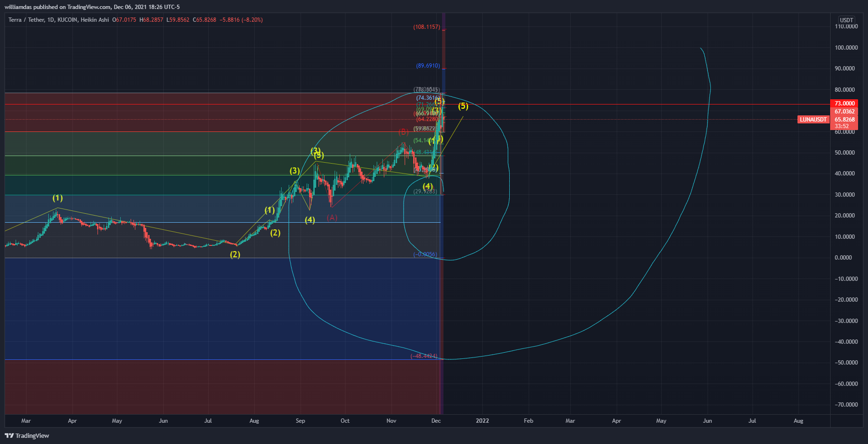Image resolution: width=868 pixels, height=444 pixels.
Task: Click the Oct label on the time axis
Action: click(345, 421)
